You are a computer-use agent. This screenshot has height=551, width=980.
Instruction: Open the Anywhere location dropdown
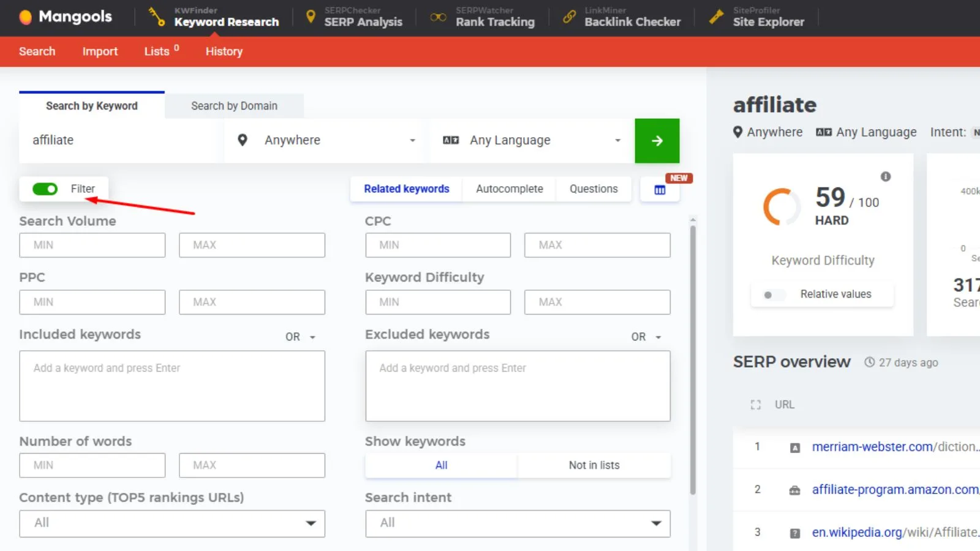click(326, 140)
